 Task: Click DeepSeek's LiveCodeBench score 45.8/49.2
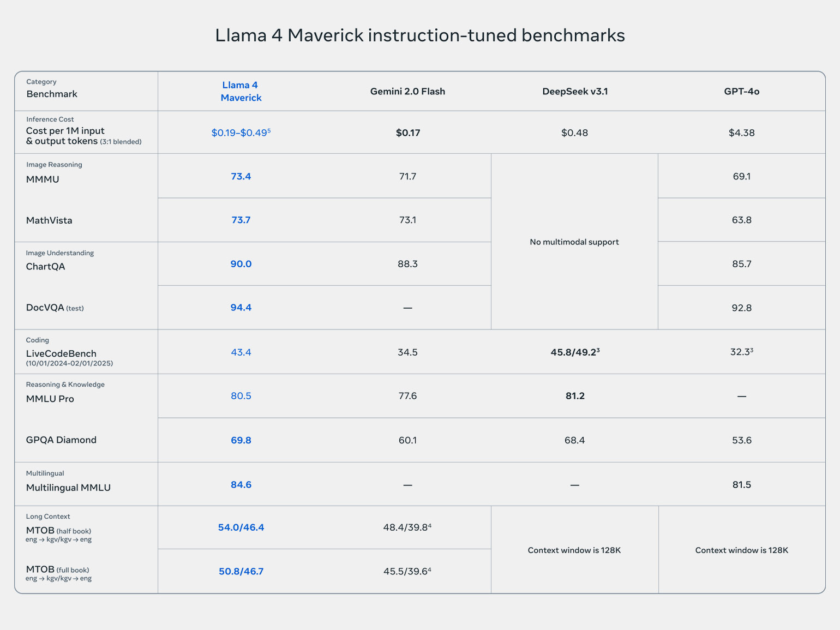pos(574,352)
